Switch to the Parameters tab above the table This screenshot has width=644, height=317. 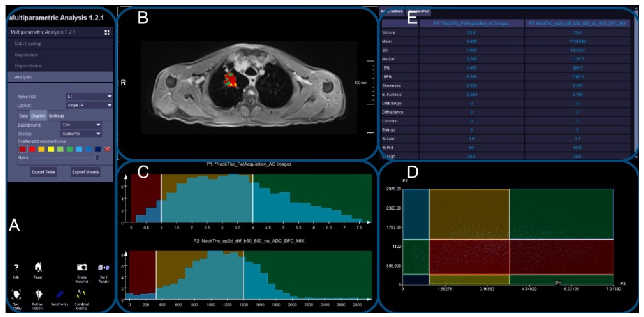click(x=392, y=11)
